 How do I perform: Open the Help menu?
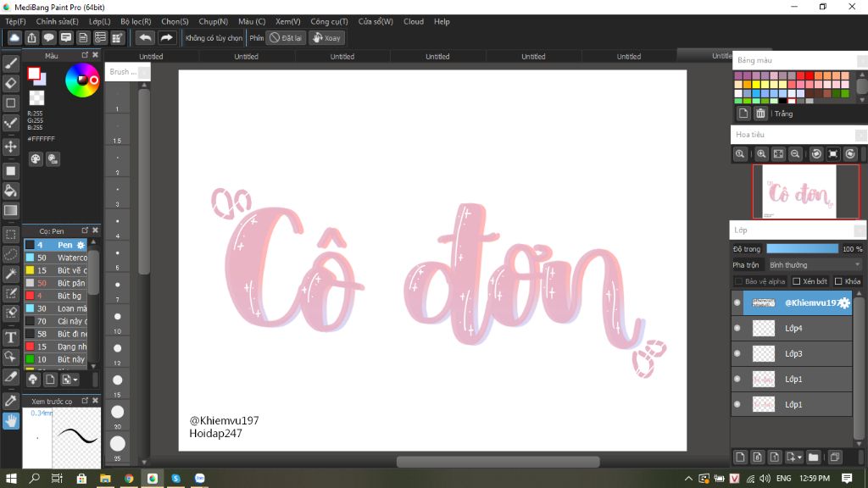(442, 21)
